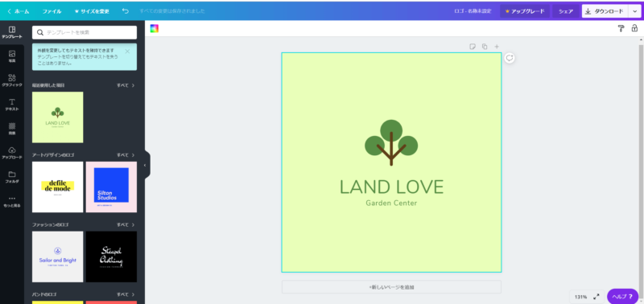The height and width of the screenshot is (304, 644).
Task: Open the More (three dots) sidebar item
Action: (12, 201)
